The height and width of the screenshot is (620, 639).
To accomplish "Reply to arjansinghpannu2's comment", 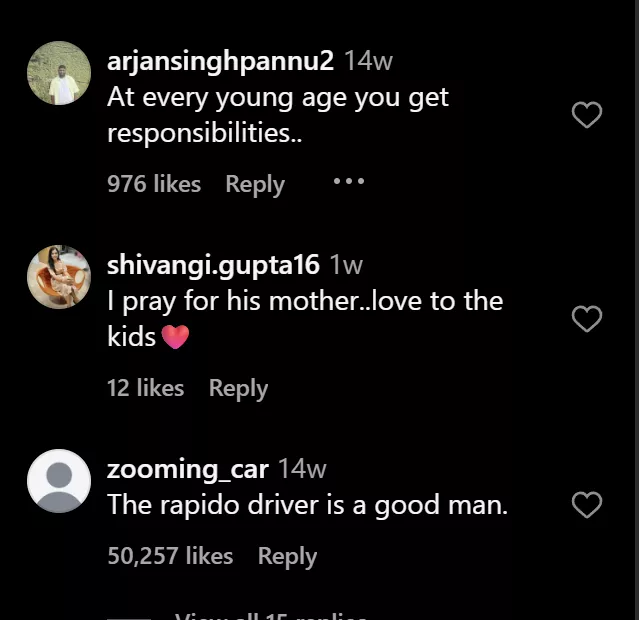I will point(254,184).
